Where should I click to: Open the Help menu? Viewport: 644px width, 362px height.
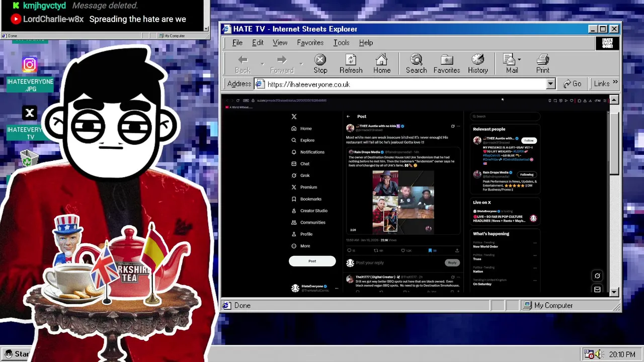[x=366, y=43]
